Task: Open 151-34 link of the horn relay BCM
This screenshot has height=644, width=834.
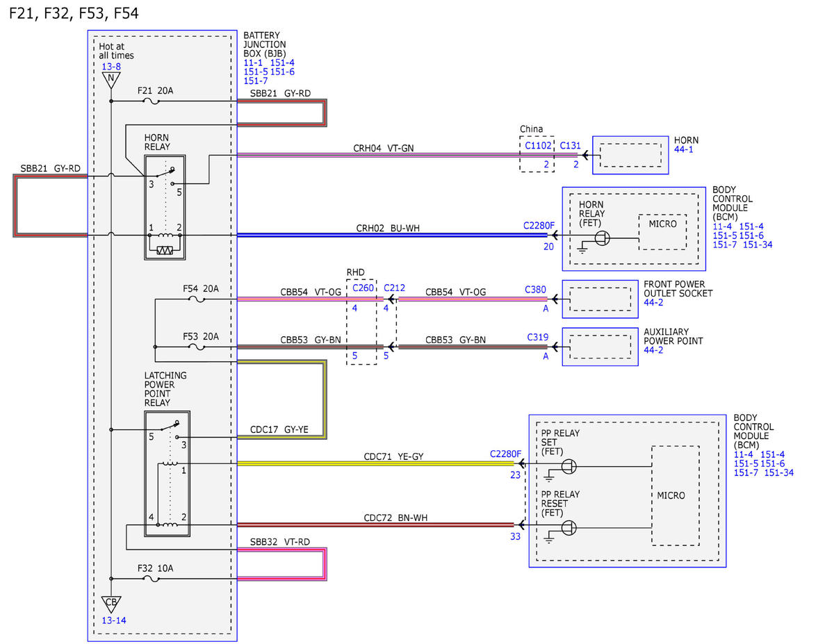Action: click(x=758, y=244)
